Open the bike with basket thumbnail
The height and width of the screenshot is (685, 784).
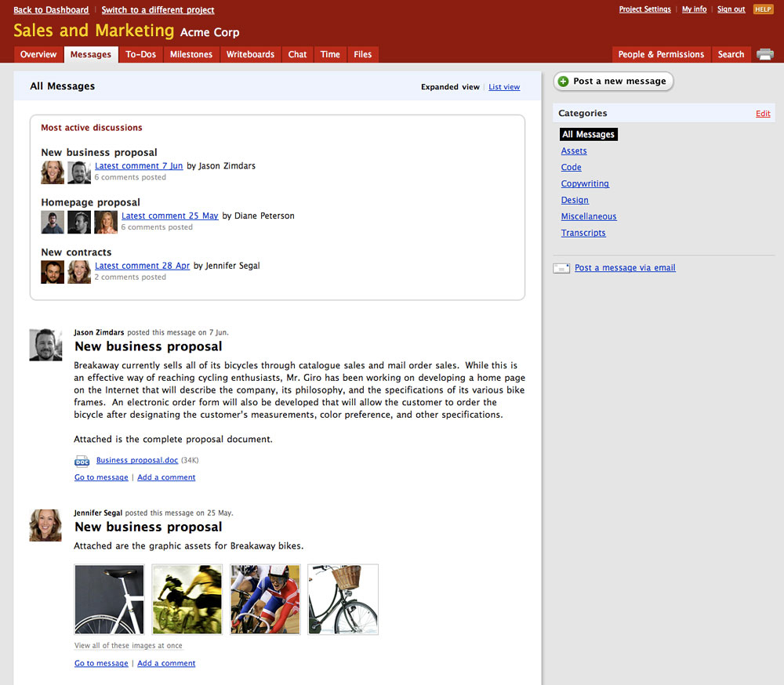click(x=343, y=600)
